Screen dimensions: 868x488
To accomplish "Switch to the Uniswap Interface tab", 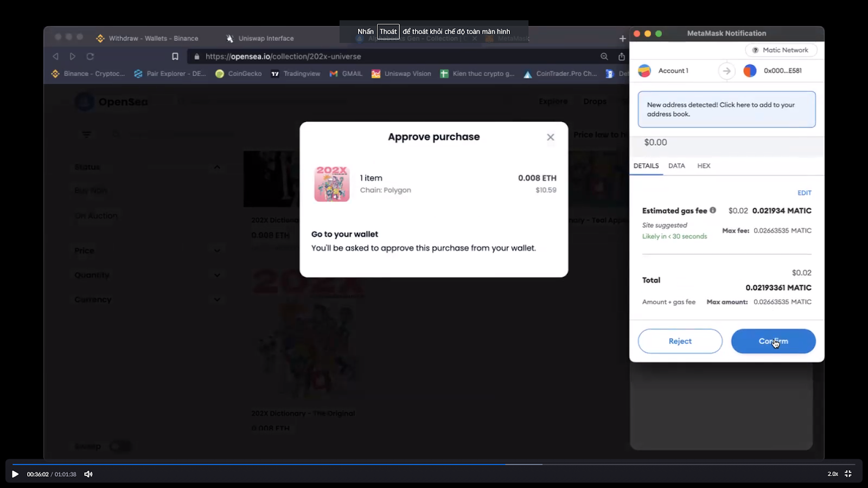I will pyautogui.click(x=260, y=38).
